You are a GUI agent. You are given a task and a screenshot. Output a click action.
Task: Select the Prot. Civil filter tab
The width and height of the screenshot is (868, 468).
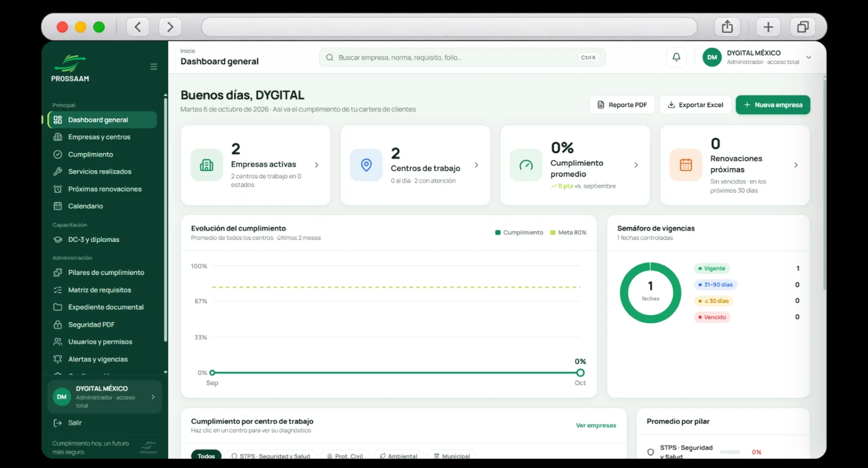pyautogui.click(x=344, y=456)
